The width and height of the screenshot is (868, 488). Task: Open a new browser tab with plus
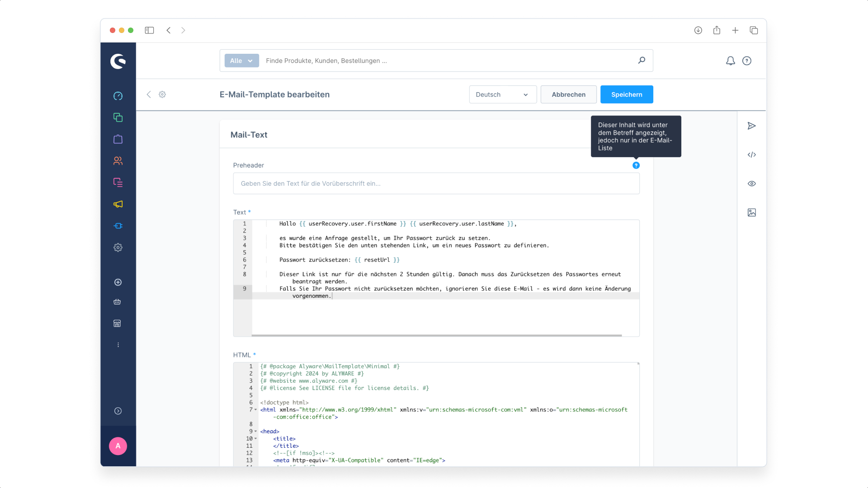[x=735, y=30]
